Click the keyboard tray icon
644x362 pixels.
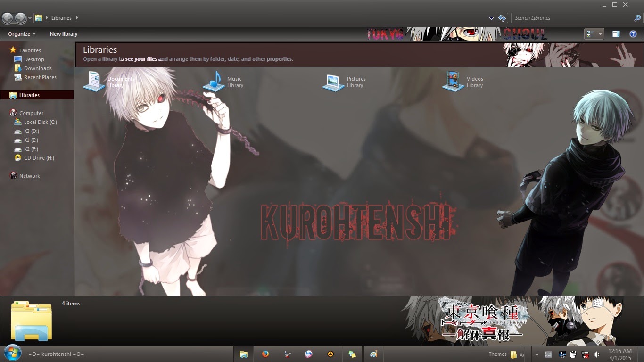[548, 354]
